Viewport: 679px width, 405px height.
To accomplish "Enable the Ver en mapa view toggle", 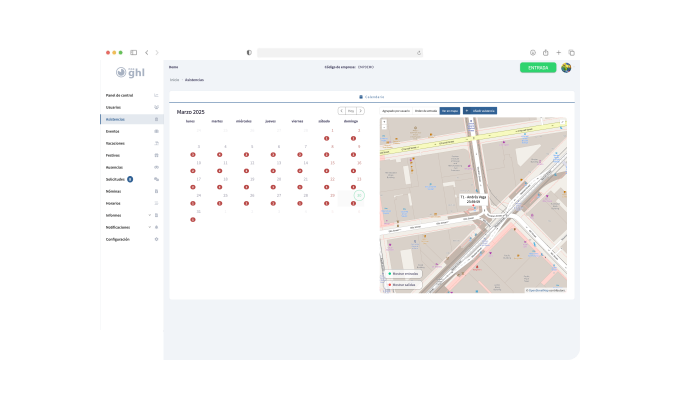I will pos(450,111).
